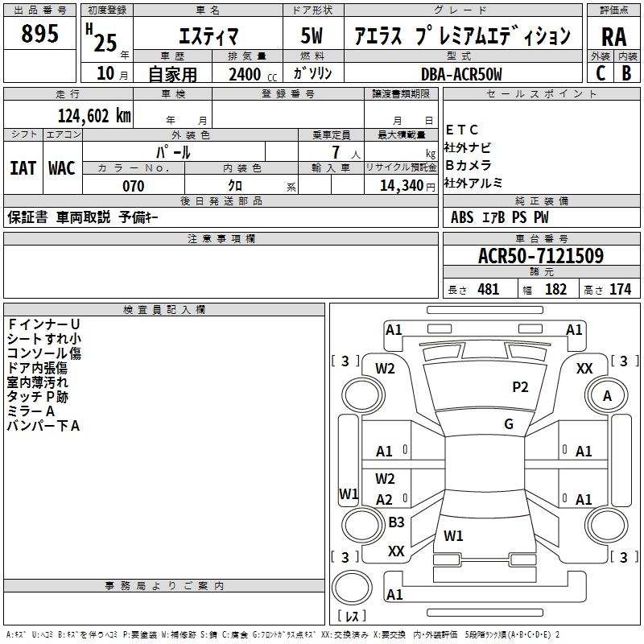
Task: Click the Bカメラ sales point
Action: 469,165
